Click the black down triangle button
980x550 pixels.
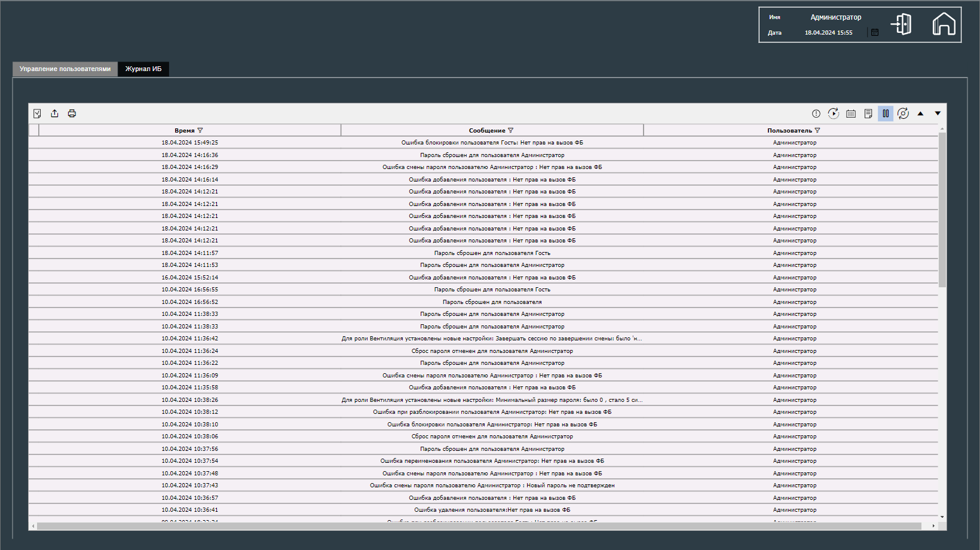point(938,113)
